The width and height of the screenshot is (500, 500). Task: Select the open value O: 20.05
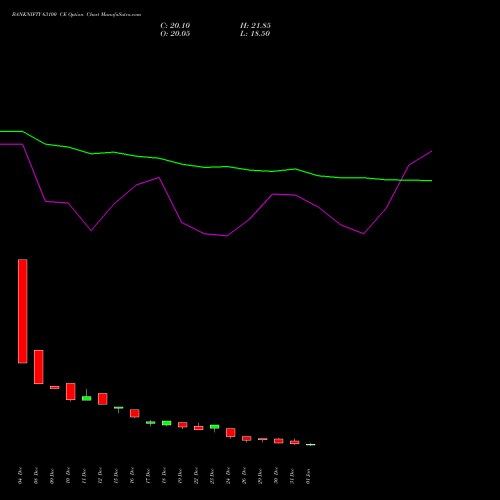pyautogui.click(x=175, y=34)
